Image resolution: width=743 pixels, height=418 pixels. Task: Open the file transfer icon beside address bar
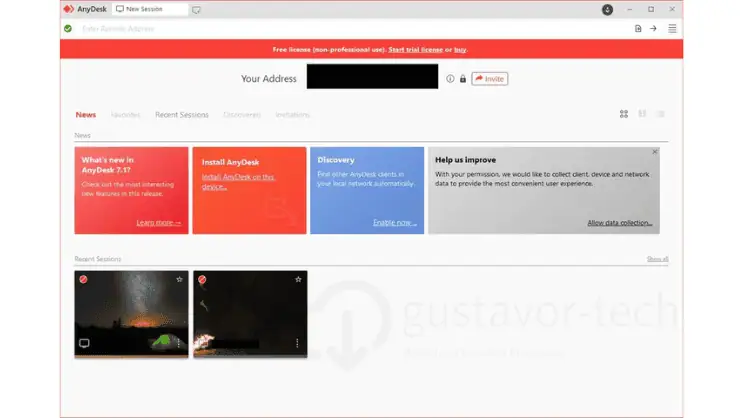[638, 28]
